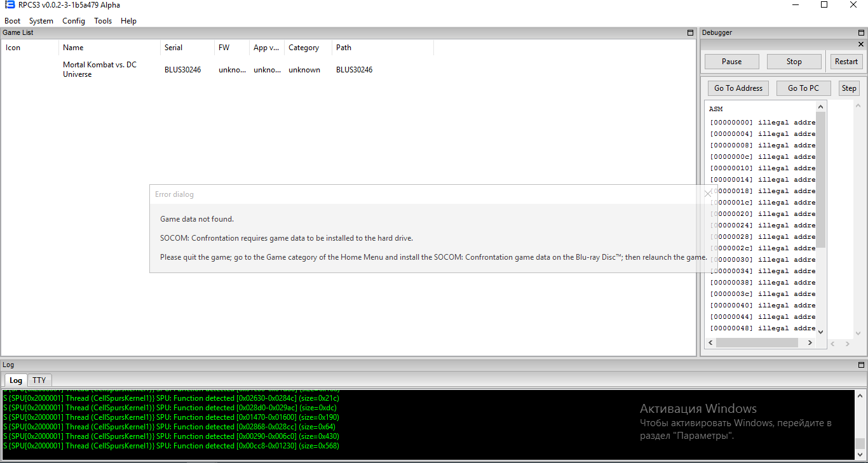Select Mortal Kombat vs. DC Universe entry
This screenshot has width=868, height=463.
100,69
